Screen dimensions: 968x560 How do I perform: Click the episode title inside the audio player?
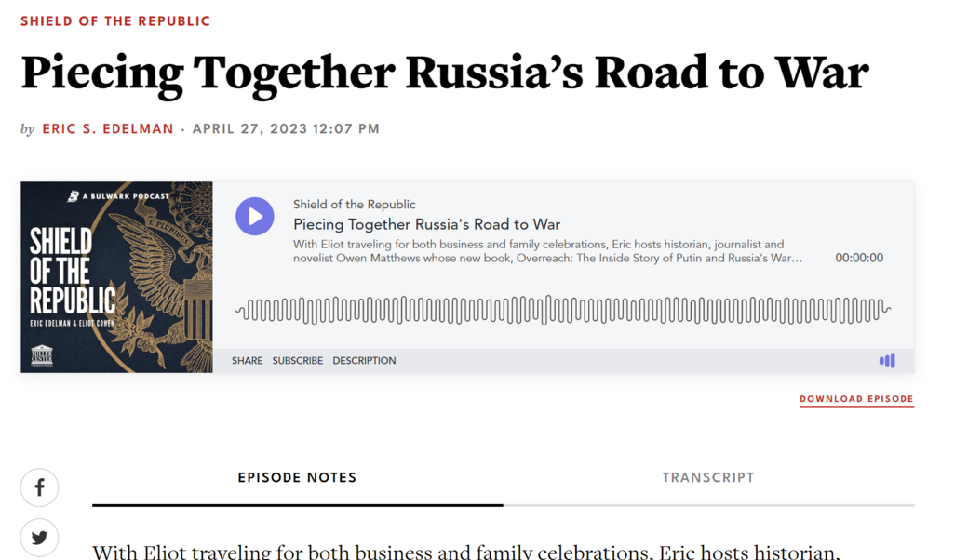pos(426,224)
